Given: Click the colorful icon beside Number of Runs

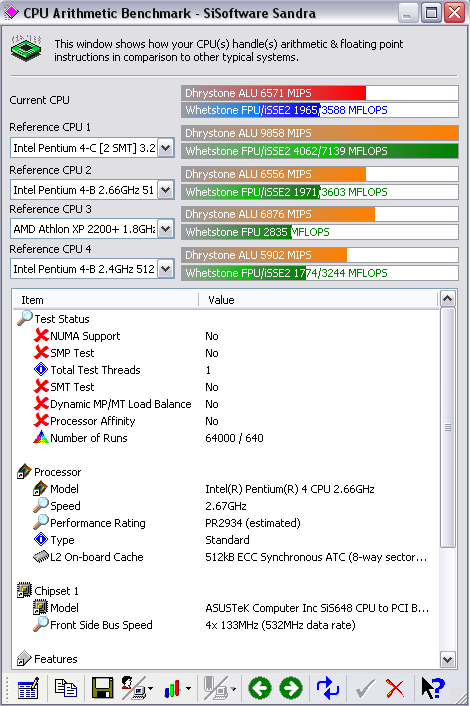Looking at the screenshot, I should click(41, 437).
